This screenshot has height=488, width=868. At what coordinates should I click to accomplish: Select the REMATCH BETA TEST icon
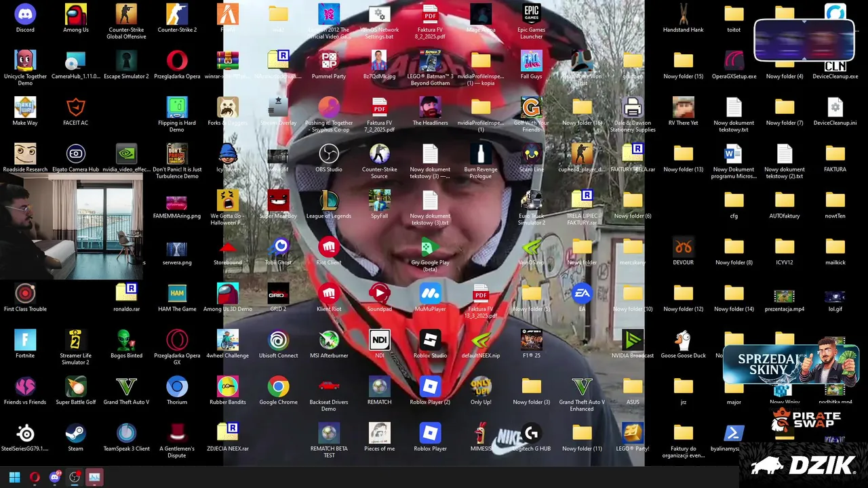click(x=329, y=441)
